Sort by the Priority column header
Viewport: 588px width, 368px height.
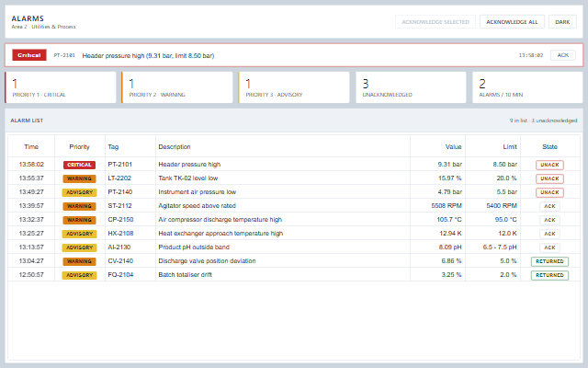(80, 147)
